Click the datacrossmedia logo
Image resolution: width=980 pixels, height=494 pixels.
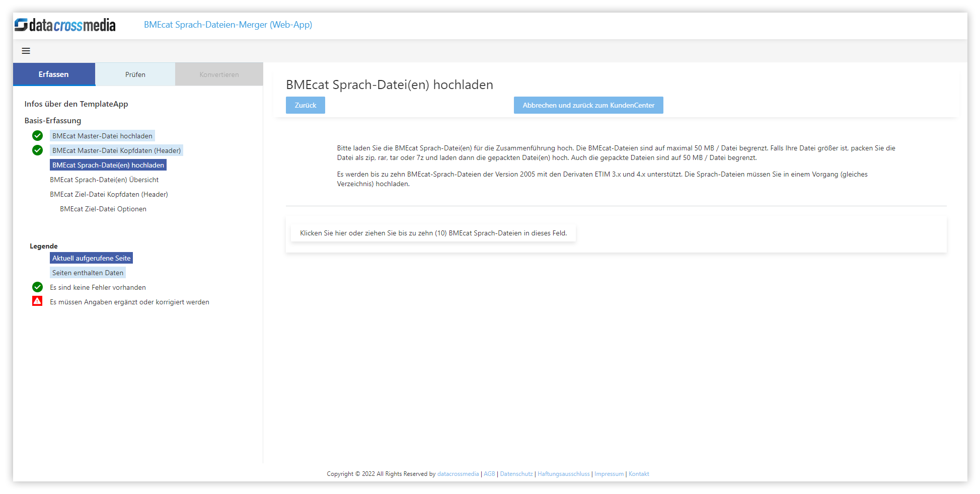pos(65,25)
